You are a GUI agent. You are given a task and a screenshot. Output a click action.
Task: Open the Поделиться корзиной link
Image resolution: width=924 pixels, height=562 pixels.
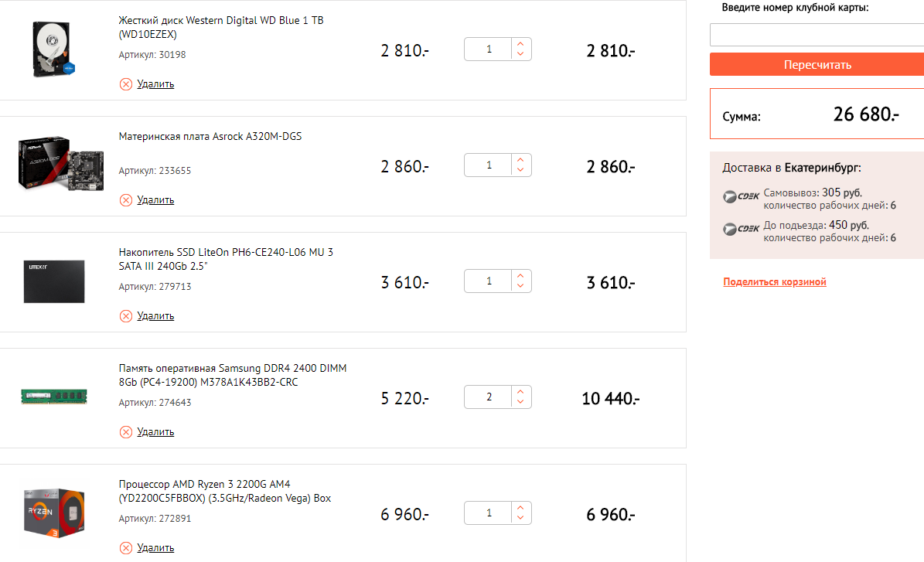coord(775,282)
